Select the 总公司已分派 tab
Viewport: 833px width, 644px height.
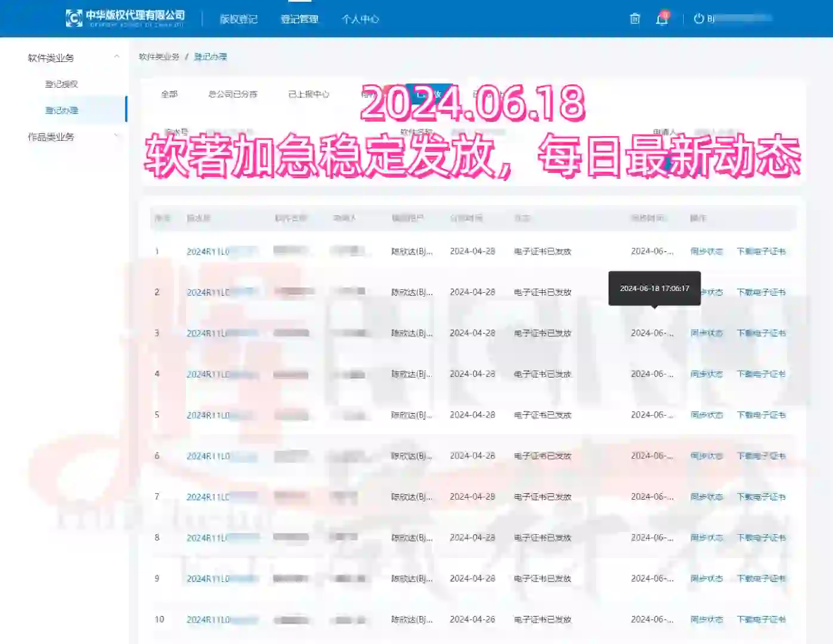[x=233, y=94]
